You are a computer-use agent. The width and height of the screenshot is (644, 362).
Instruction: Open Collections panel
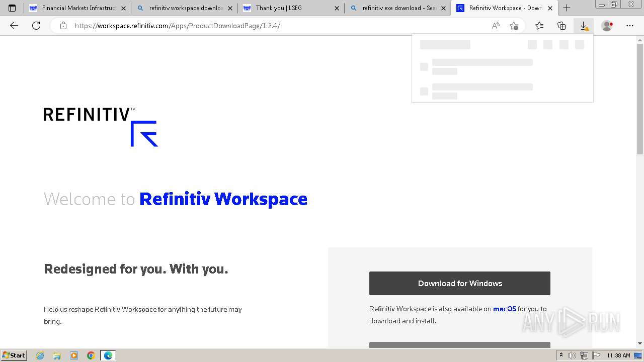tap(561, 26)
